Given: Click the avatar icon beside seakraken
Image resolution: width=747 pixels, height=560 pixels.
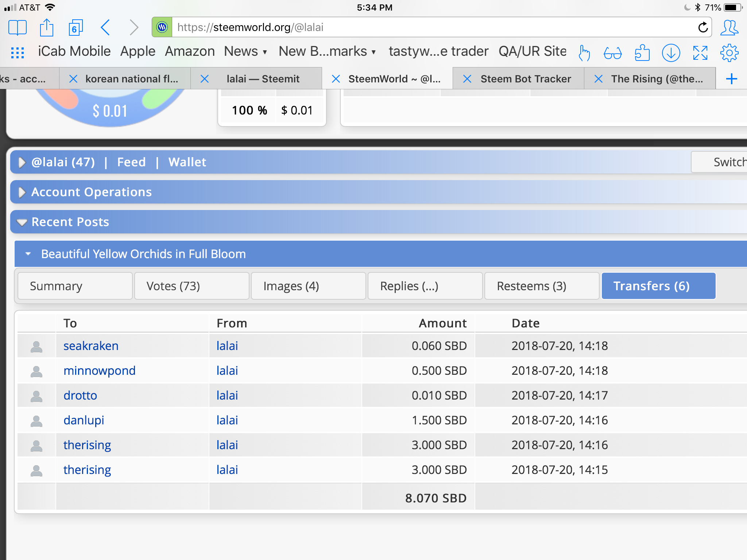Looking at the screenshot, I should click(36, 346).
